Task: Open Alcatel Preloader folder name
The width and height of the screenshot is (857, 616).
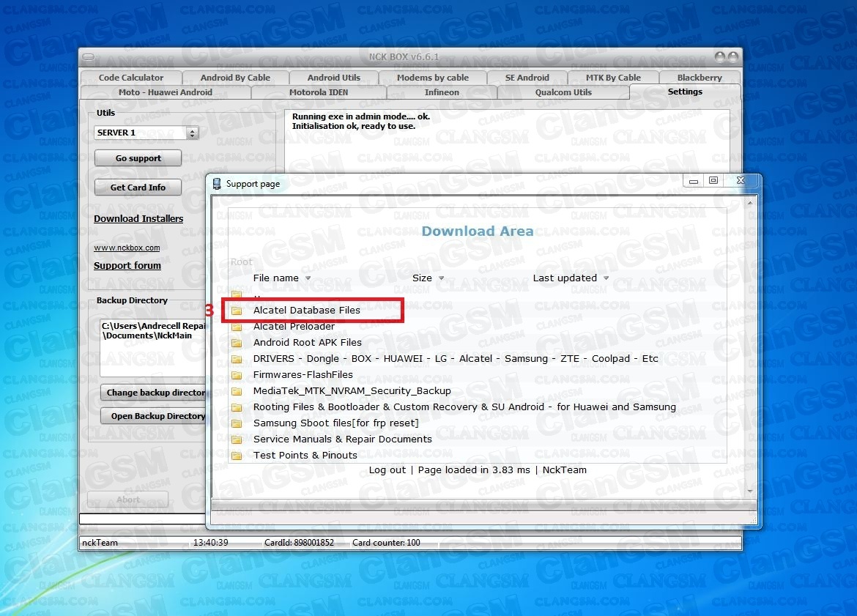Action: point(294,327)
